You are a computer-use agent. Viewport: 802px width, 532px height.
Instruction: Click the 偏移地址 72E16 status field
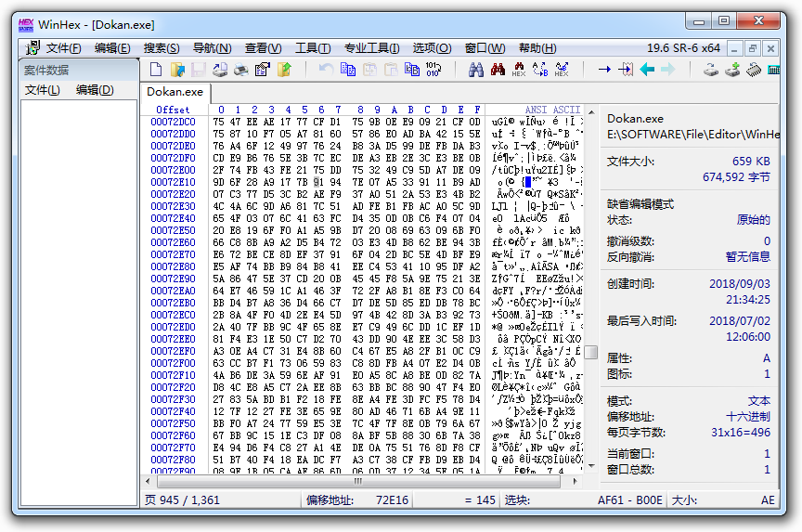pyautogui.click(x=357, y=500)
